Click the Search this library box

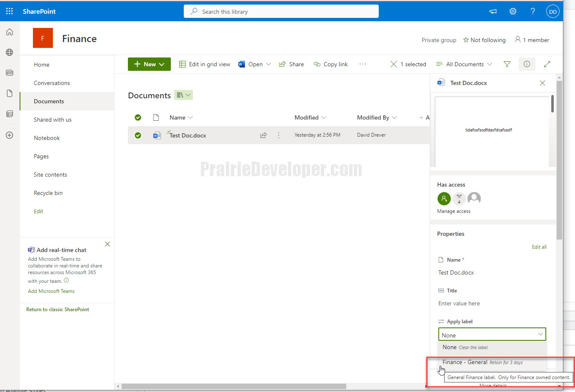281,11
